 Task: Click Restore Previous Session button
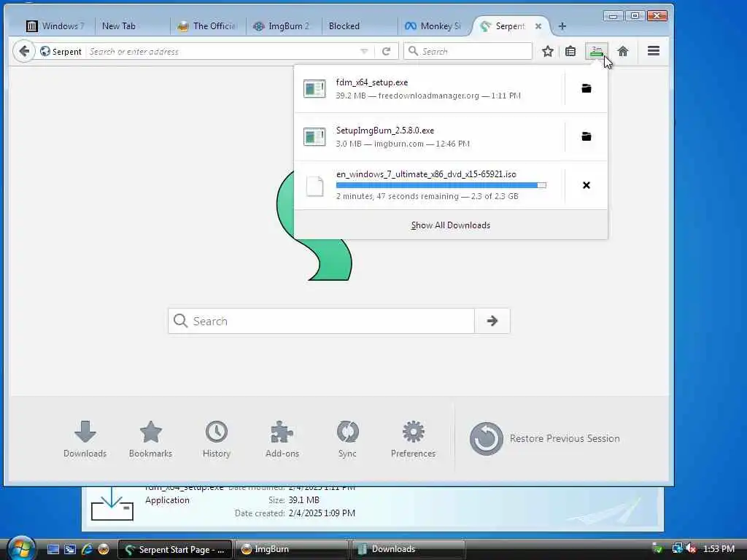click(x=544, y=438)
